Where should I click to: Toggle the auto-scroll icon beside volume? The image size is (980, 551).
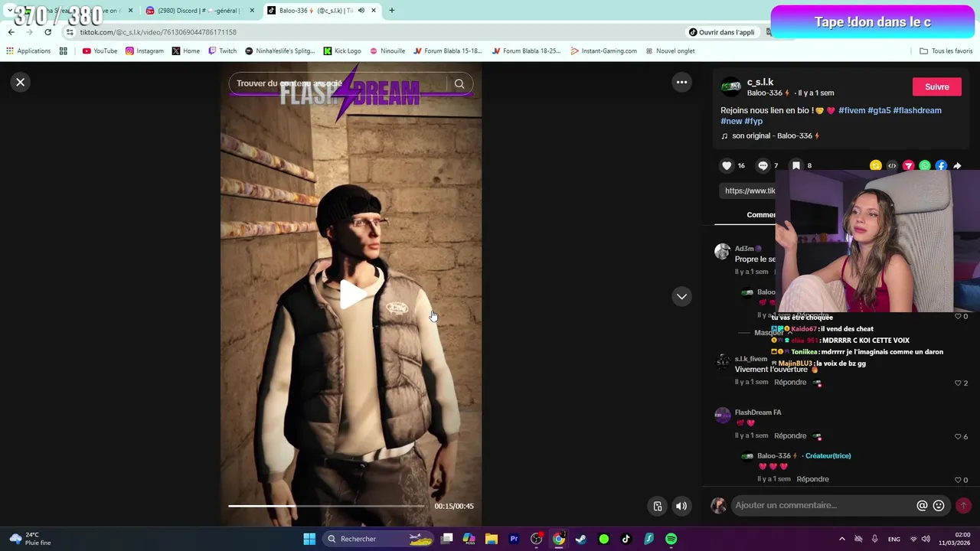click(x=657, y=506)
